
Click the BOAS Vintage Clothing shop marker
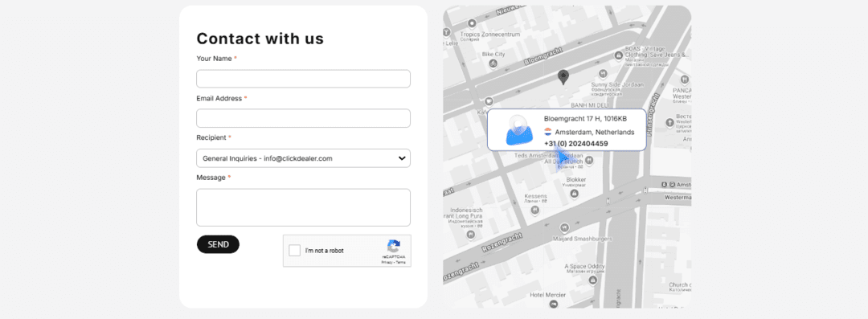click(619, 55)
